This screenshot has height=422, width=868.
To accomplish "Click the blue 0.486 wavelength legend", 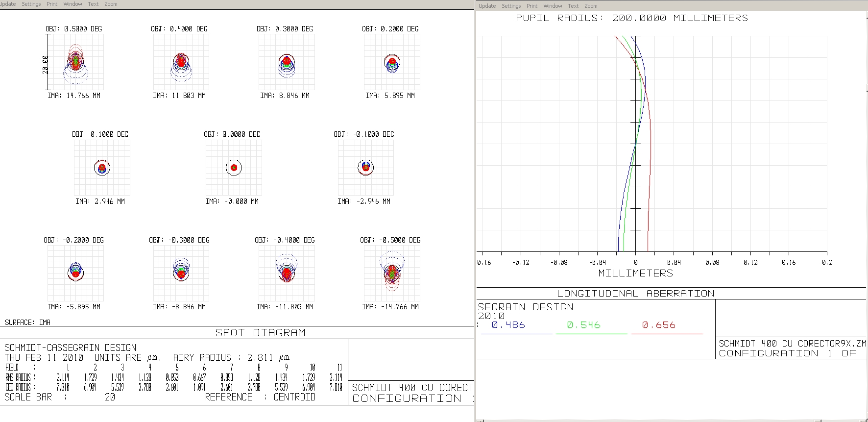I will (x=508, y=325).
